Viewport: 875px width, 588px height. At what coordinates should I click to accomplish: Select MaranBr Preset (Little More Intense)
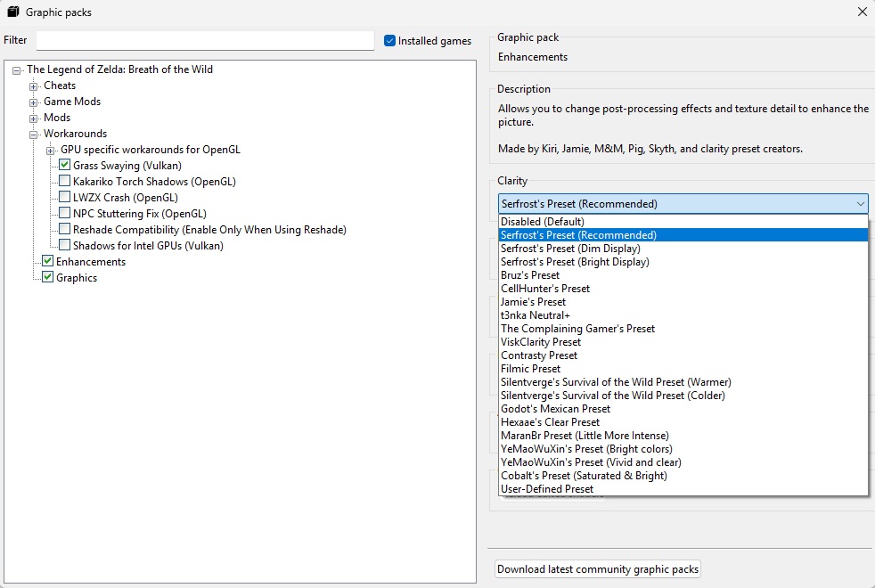click(683, 436)
